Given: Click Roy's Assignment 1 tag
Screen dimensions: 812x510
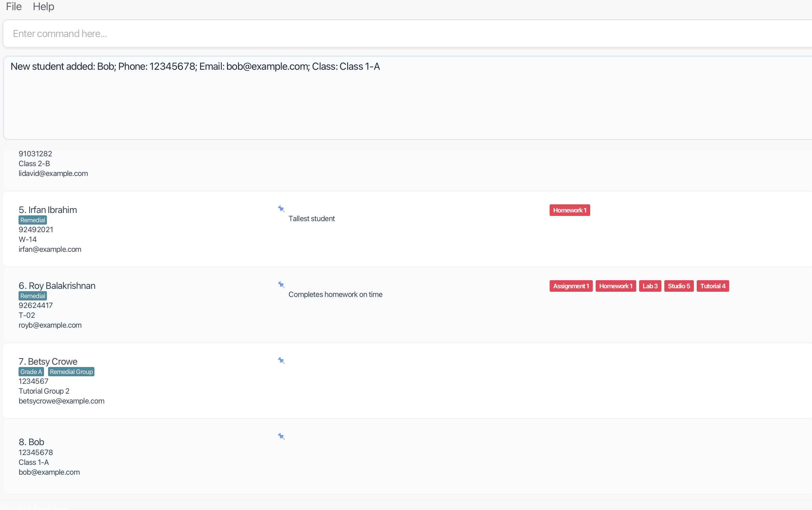Looking at the screenshot, I should click(571, 286).
